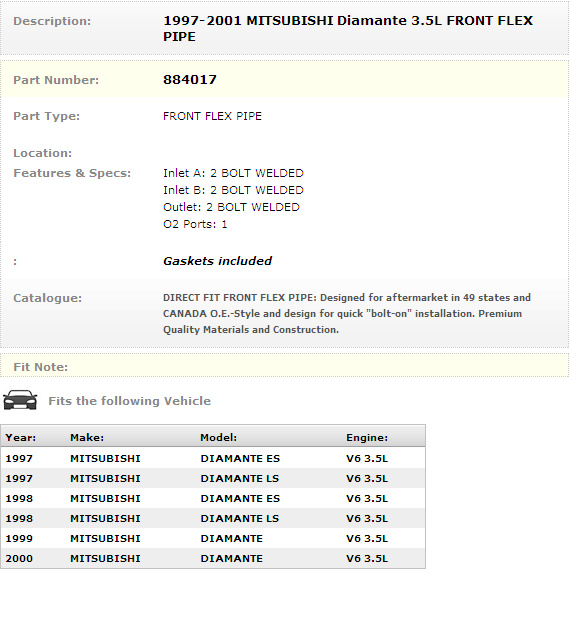Select the 2000 MITSUBISHI DIAMANTE row
570x624 pixels.
coord(213,558)
